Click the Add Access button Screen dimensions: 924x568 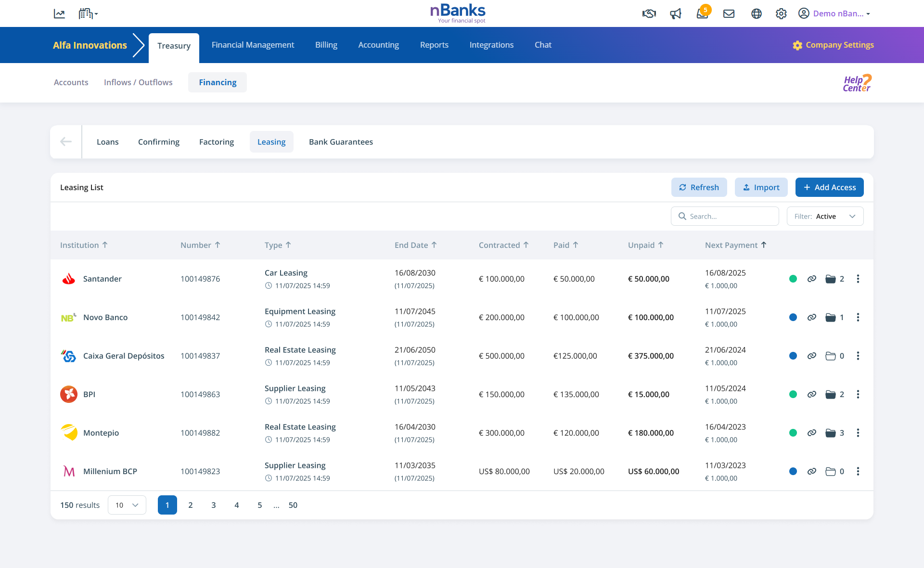[829, 187]
